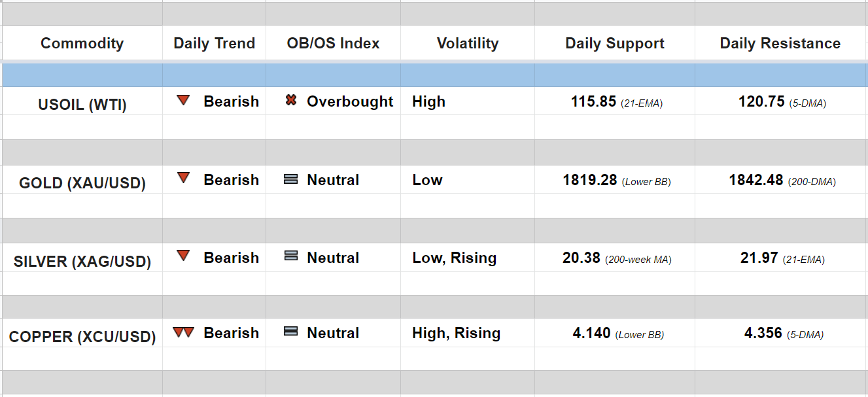Click GOLD's bearish red triangle icon

pyautogui.click(x=183, y=178)
